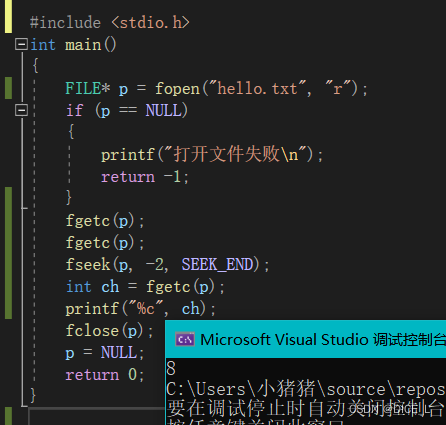Click the return 0; statement
Viewport: 446px width, 425px height.
coord(105,375)
